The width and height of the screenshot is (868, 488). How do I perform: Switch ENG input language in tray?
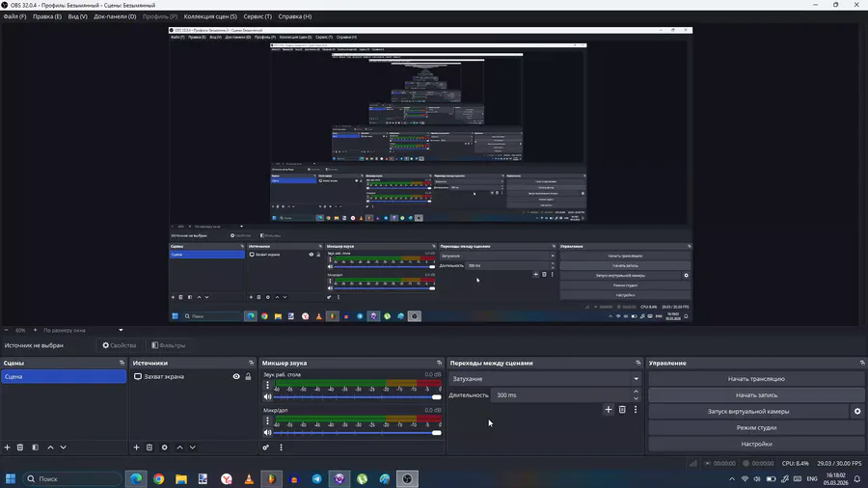point(812,478)
